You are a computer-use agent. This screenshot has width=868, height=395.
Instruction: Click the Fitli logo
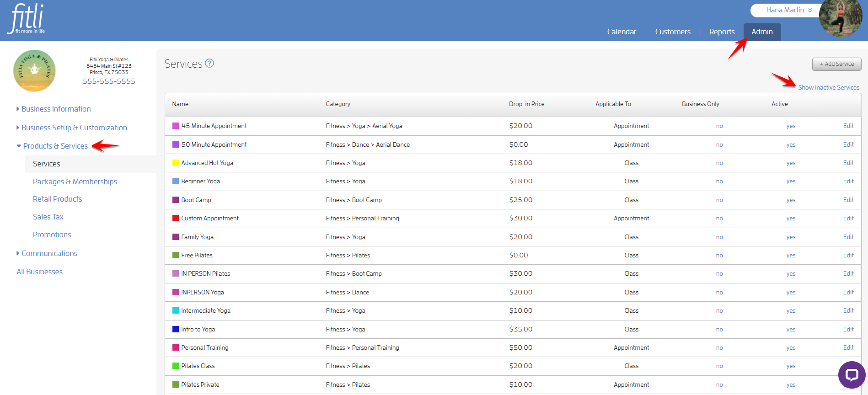26,19
